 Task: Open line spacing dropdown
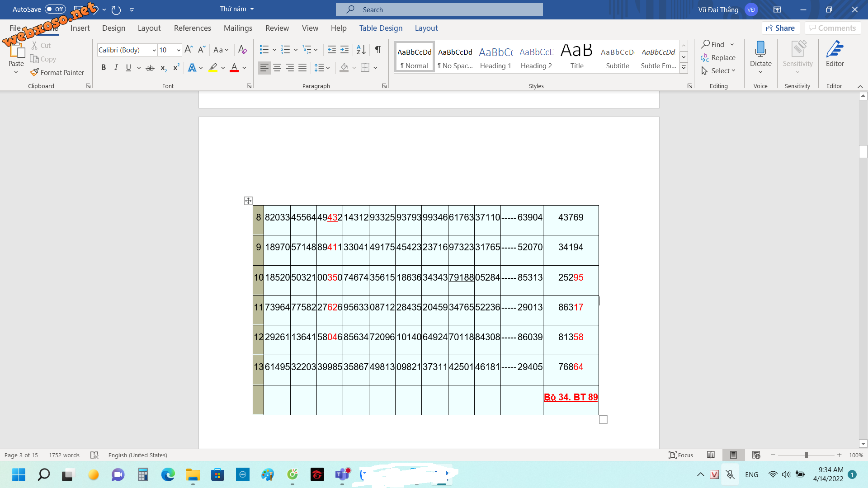coord(322,68)
